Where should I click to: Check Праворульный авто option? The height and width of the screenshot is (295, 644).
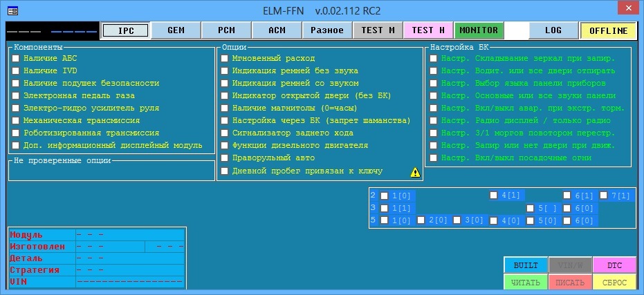(224, 158)
